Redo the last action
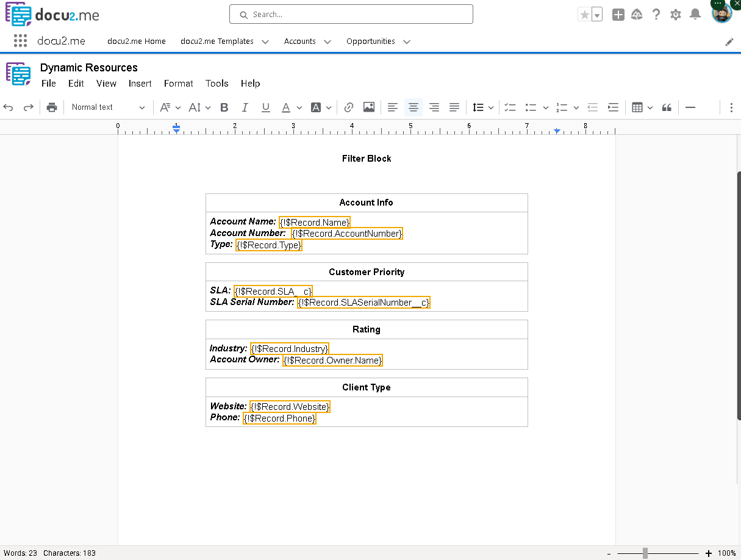Viewport: 741px width, 560px height. 28,107
